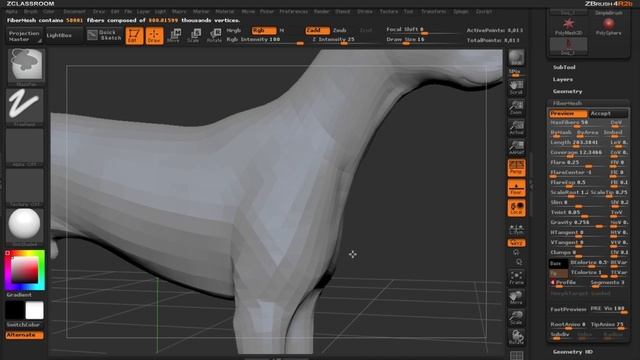Pick a hue in the color picker square
Viewport: 640px width, 360px height.
(x=24, y=270)
